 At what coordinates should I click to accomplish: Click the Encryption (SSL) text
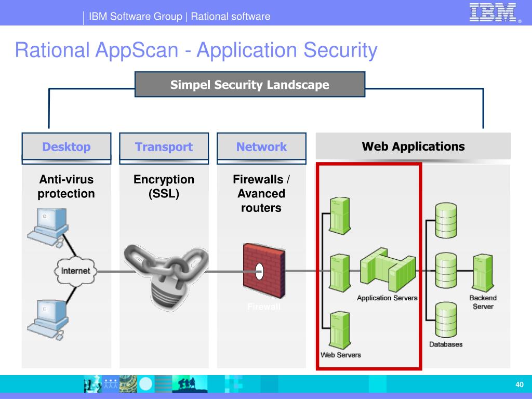(164, 187)
